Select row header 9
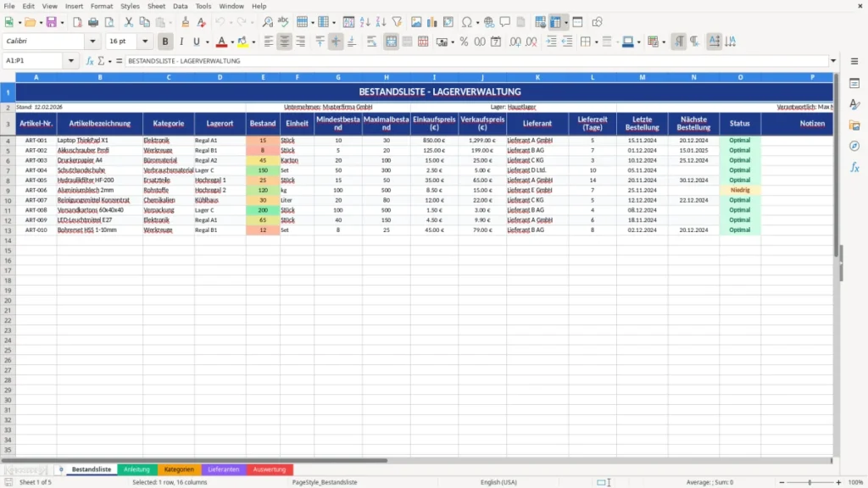868x488 pixels. click(x=8, y=191)
